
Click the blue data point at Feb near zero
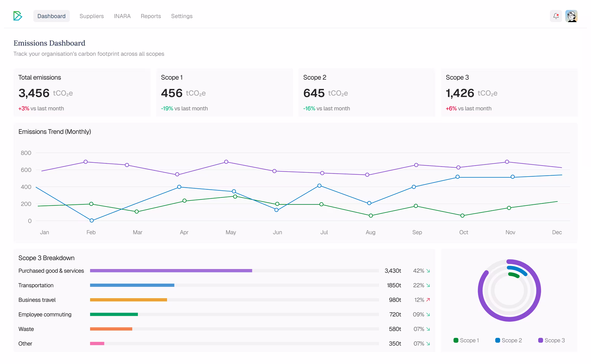[92, 220]
